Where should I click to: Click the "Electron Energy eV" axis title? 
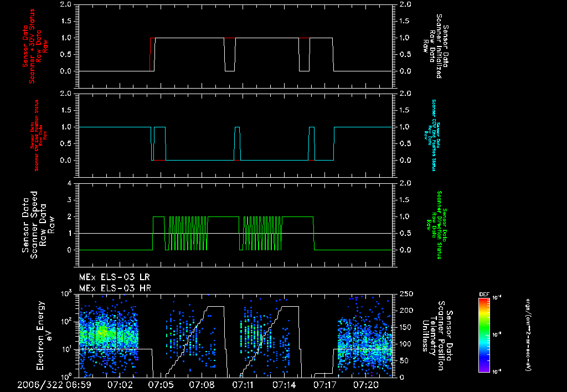coord(45,336)
